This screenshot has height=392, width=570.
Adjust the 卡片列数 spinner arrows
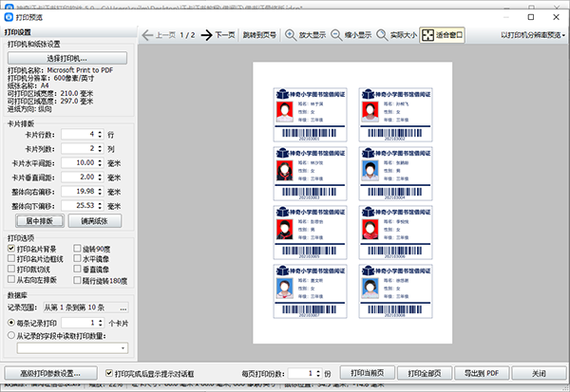(101, 149)
